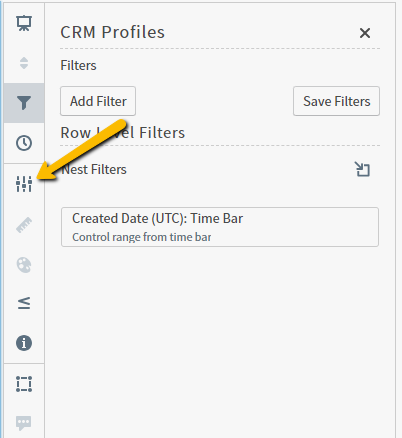Click the Nest Filters label
Screen dimensions: 402x438
point(94,169)
